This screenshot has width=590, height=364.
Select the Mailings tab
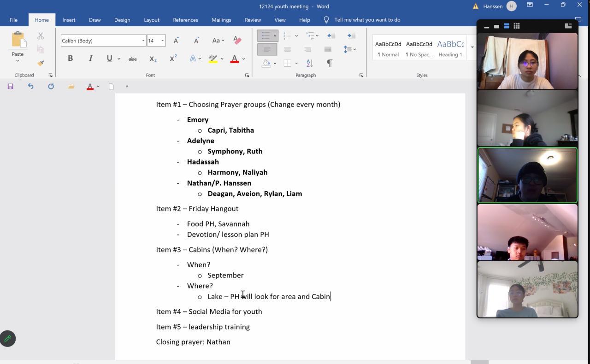(x=221, y=20)
